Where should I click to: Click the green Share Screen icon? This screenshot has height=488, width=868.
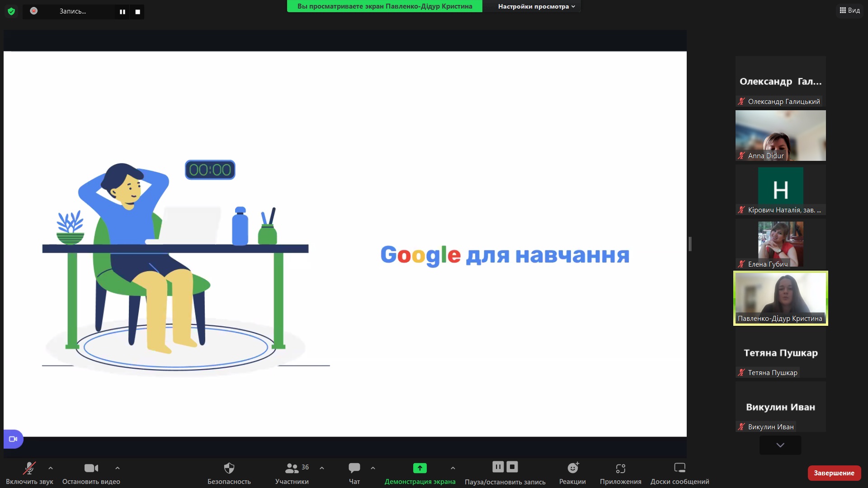(x=420, y=468)
